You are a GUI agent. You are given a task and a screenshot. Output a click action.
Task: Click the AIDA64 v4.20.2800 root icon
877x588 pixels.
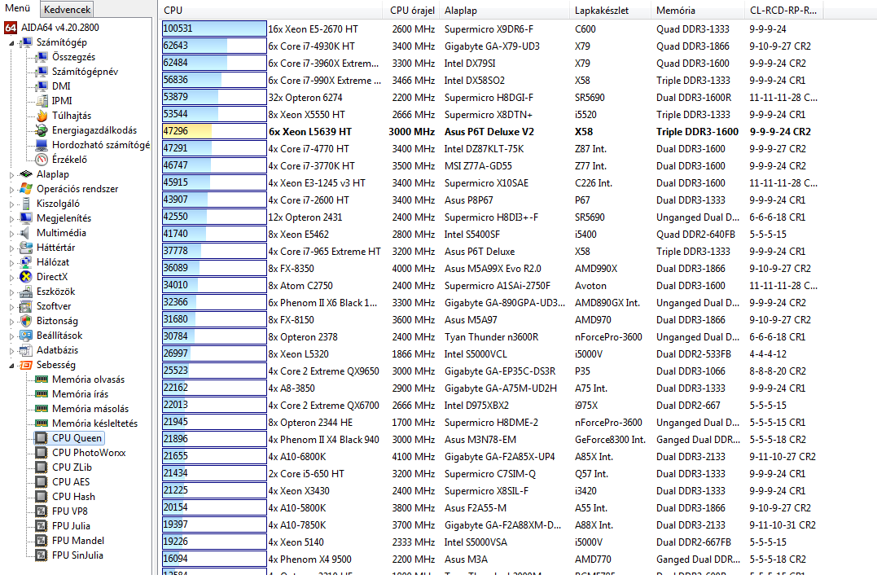(x=11, y=28)
